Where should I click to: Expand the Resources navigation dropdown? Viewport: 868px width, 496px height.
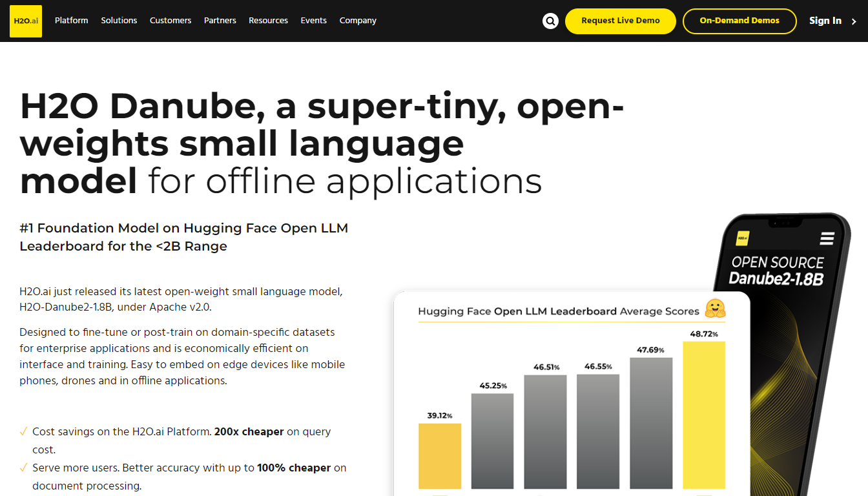coord(268,21)
